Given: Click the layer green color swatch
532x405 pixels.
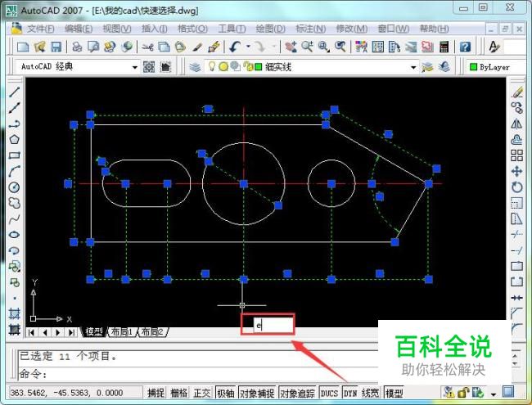Looking at the screenshot, I should click(x=258, y=67).
